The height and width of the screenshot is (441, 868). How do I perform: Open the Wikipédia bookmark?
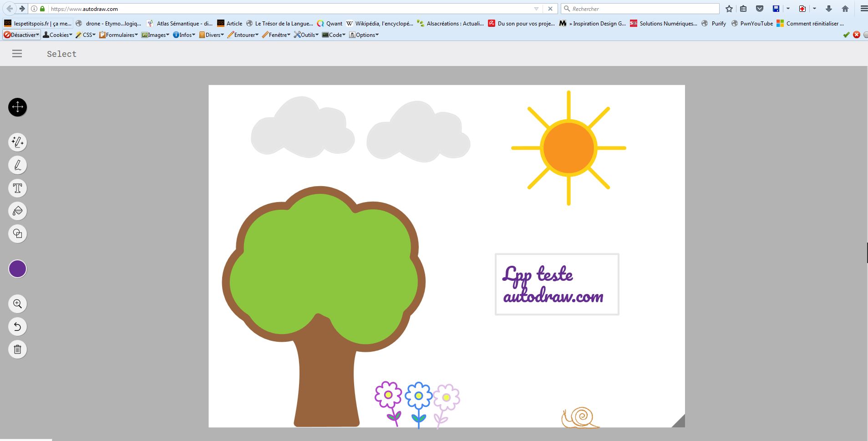point(380,23)
